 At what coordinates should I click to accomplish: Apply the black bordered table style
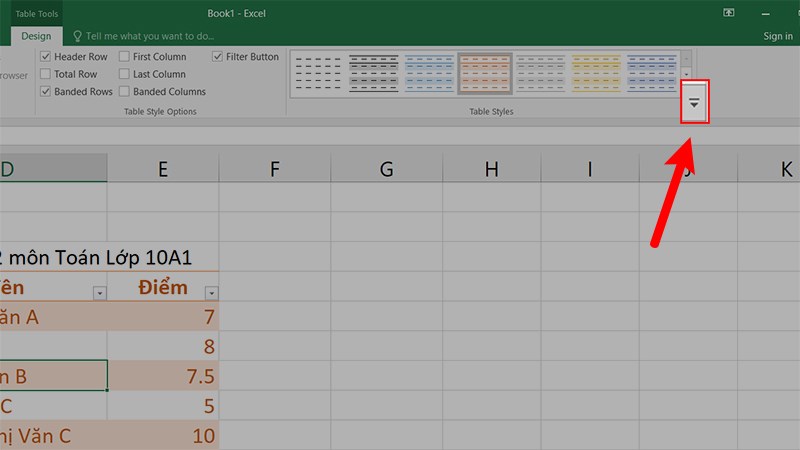click(x=373, y=72)
